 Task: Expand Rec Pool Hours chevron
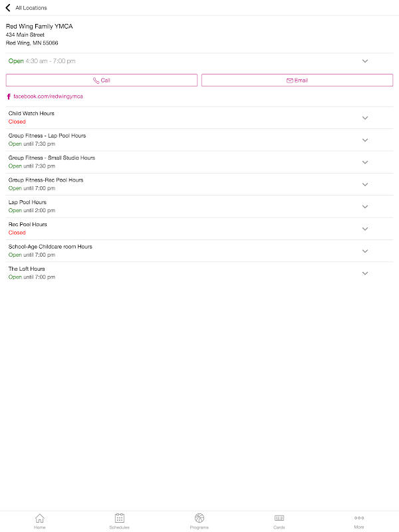coord(365,229)
